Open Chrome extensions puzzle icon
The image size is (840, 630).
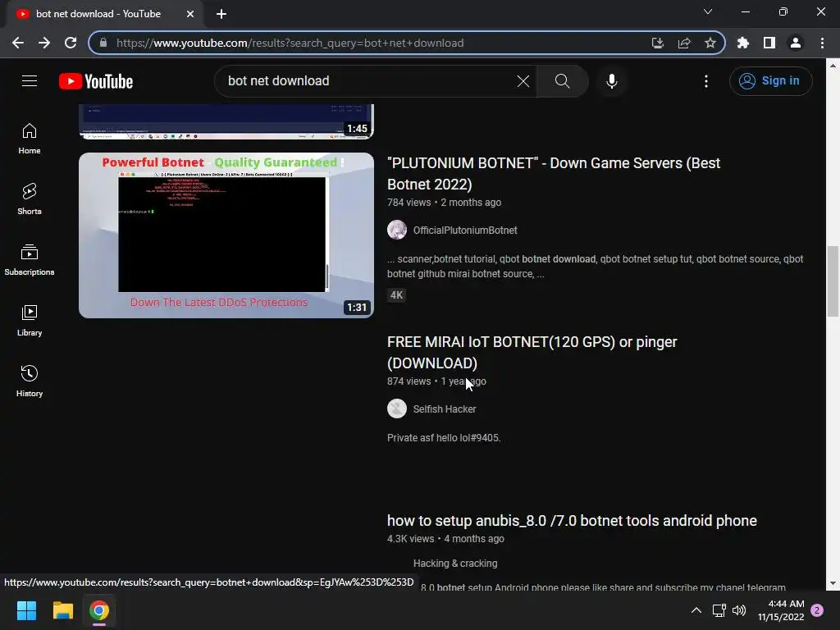click(743, 43)
